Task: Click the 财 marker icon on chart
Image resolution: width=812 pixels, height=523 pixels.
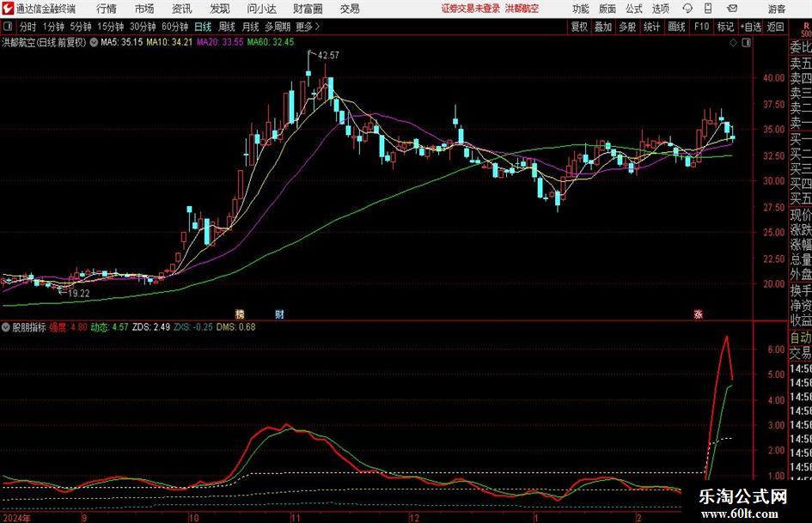Action: tap(279, 313)
